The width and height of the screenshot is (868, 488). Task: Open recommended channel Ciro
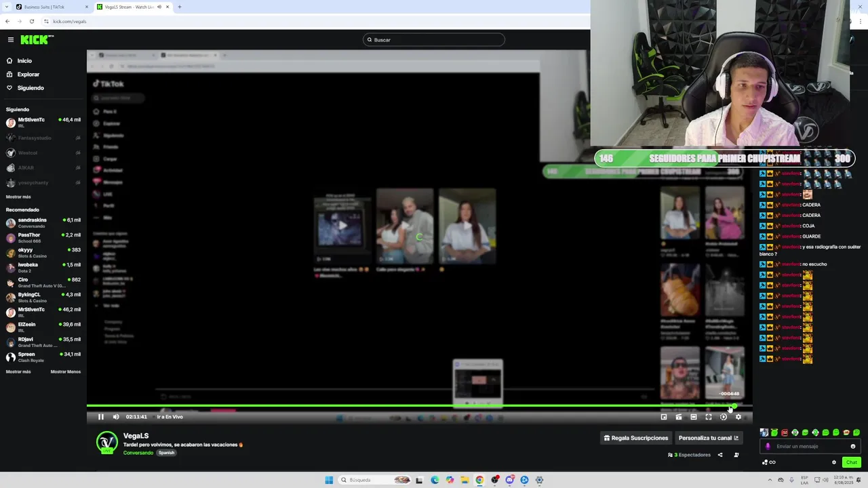(x=43, y=283)
